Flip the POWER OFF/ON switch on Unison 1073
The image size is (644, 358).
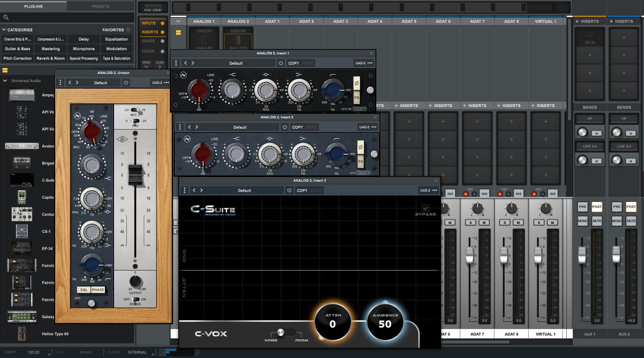135,299
